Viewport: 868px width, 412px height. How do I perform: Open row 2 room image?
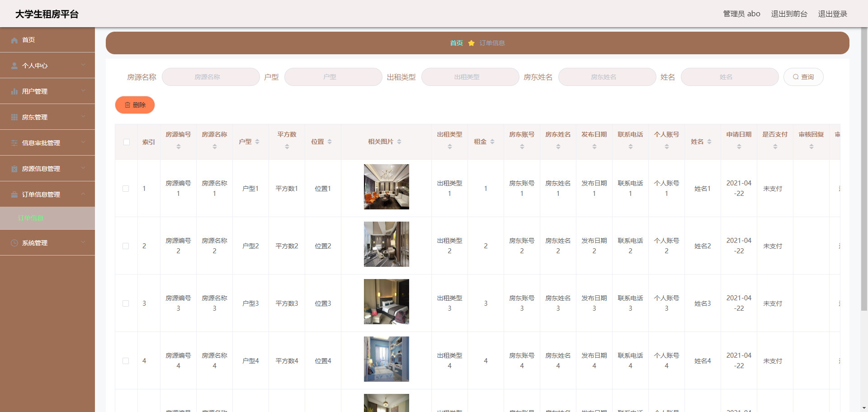[x=387, y=244]
